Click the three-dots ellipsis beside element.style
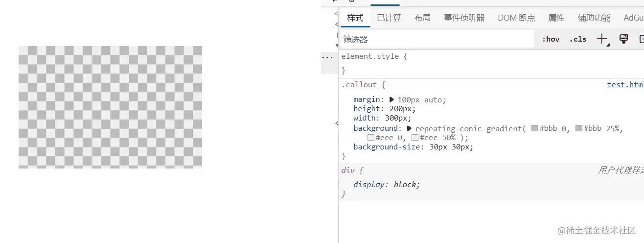The width and height of the screenshot is (644, 243). click(x=326, y=57)
